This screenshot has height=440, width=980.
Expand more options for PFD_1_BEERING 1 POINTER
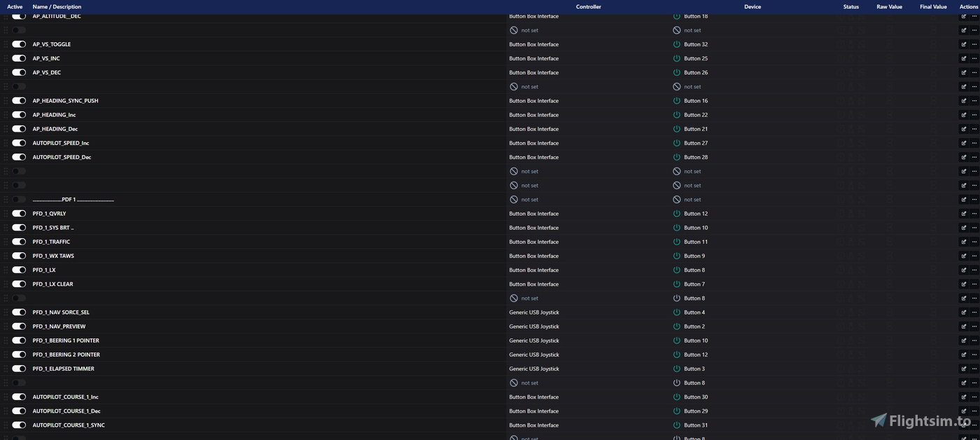click(974, 341)
